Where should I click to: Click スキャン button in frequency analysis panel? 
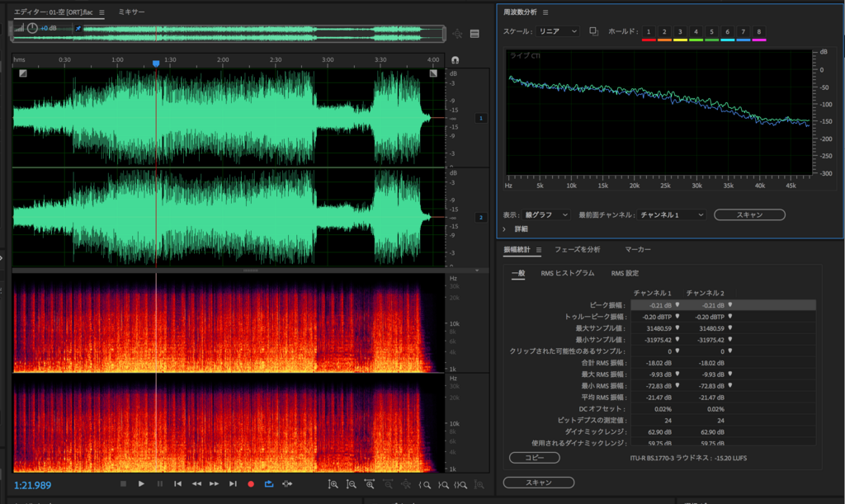coord(749,214)
